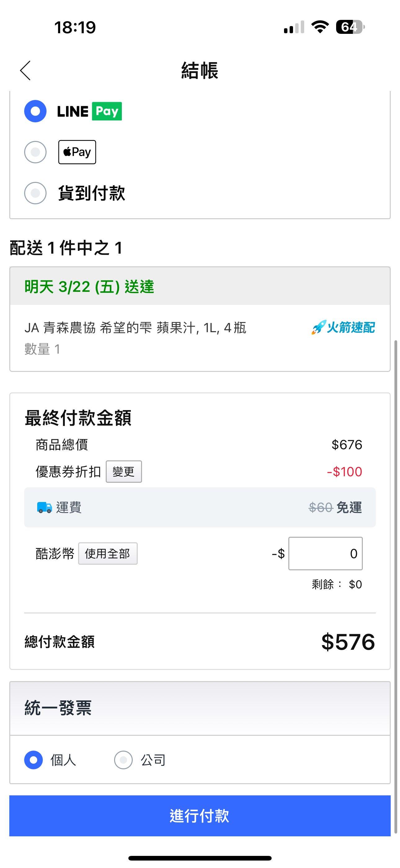Select 個人 invoice type
400x868 pixels.
34,760
